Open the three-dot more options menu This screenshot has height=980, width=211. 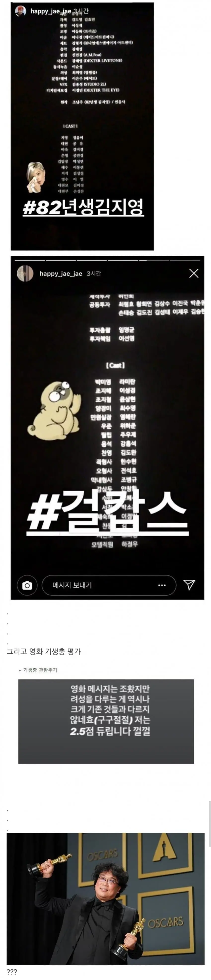click(162, 585)
